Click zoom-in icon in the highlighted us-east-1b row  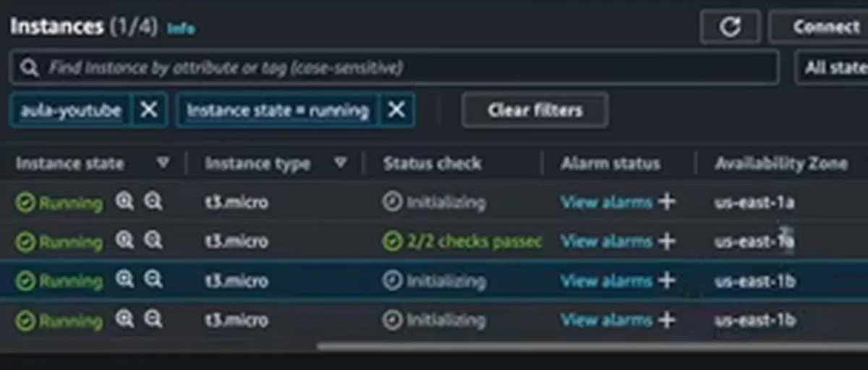(x=125, y=279)
